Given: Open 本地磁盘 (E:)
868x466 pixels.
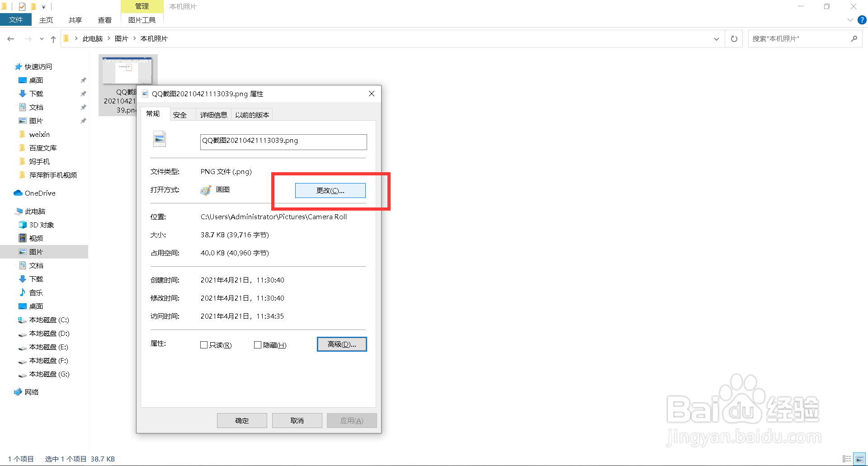Looking at the screenshot, I should pyautogui.click(x=49, y=347).
